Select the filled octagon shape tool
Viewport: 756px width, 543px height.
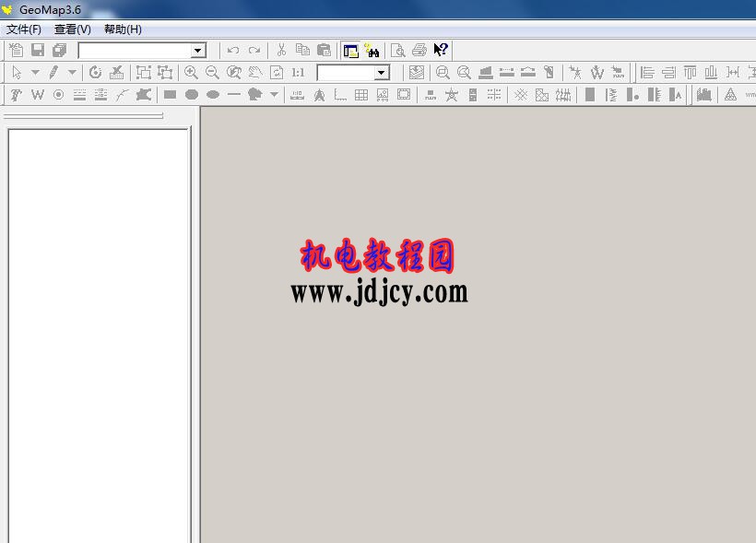(192, 95)
